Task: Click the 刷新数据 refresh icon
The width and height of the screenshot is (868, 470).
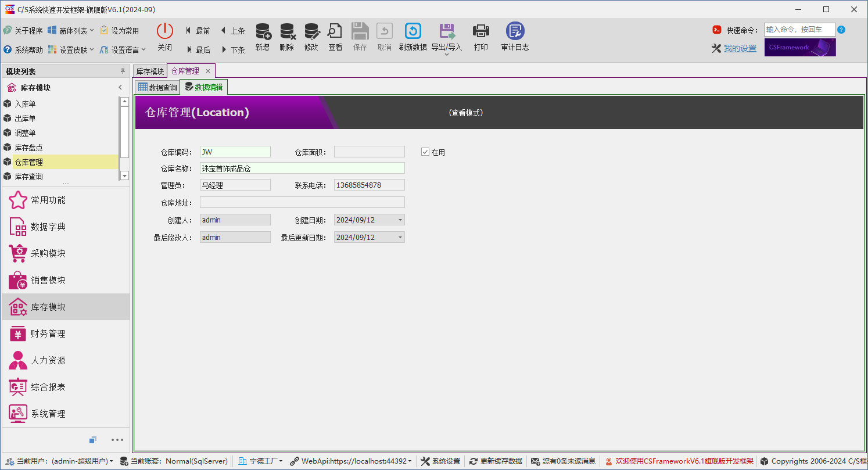Action: [413, 31]
